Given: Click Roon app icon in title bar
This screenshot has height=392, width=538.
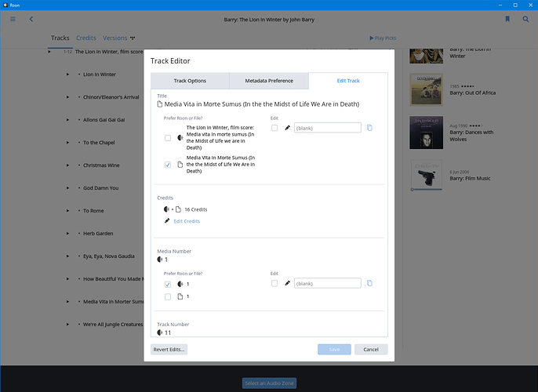Looking at the screenshot, I should (x=5, y=5).
